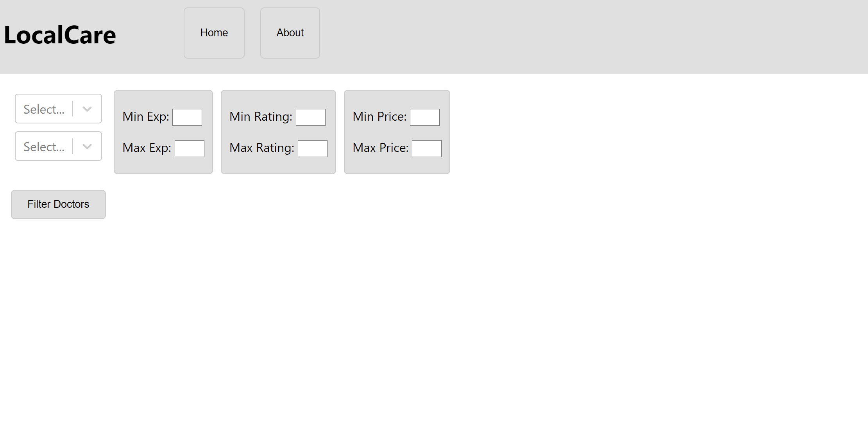Image resolution: width=868 pixels, height=432 pixels.
Task: Focus the Max Rating input box
Action: pos(313,148)
